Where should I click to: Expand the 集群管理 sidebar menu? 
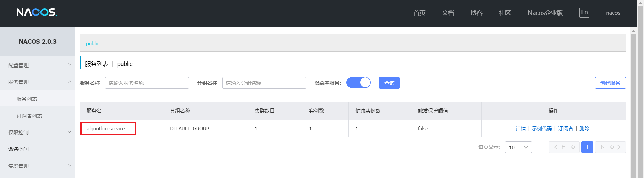click(x=38, y=166)
